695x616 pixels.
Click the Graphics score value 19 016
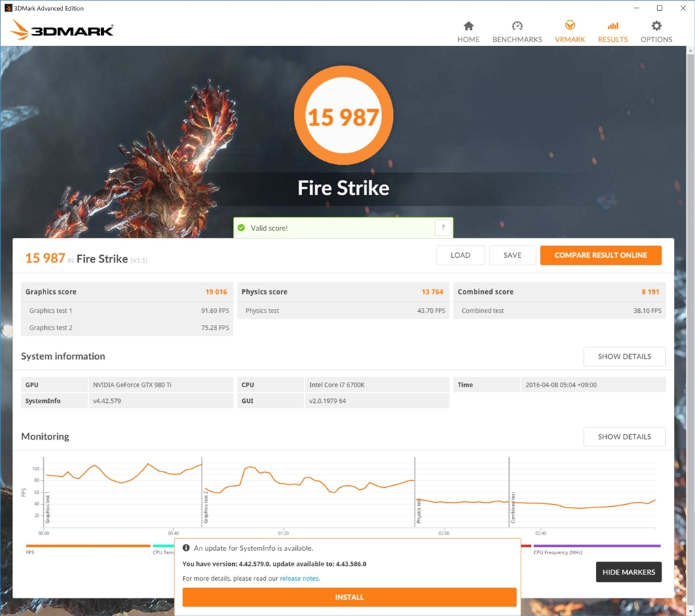point(216,292)
